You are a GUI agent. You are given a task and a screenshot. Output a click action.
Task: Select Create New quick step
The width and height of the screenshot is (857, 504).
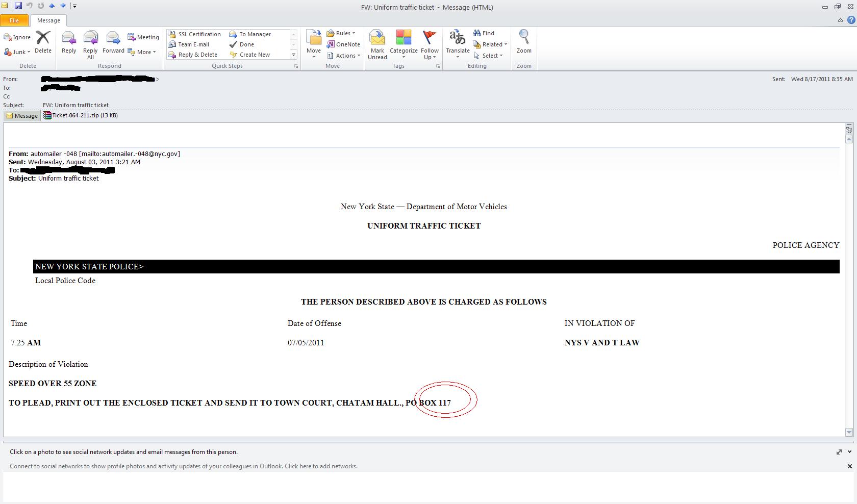coord(249,55)
